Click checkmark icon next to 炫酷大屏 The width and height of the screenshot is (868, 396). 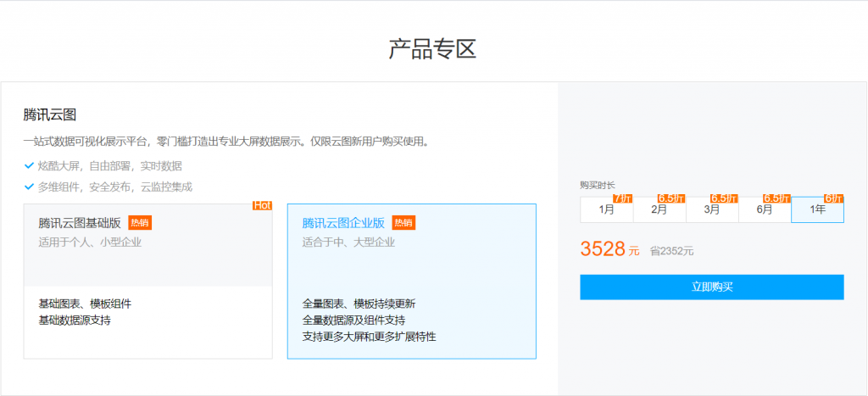pos(30,165)
